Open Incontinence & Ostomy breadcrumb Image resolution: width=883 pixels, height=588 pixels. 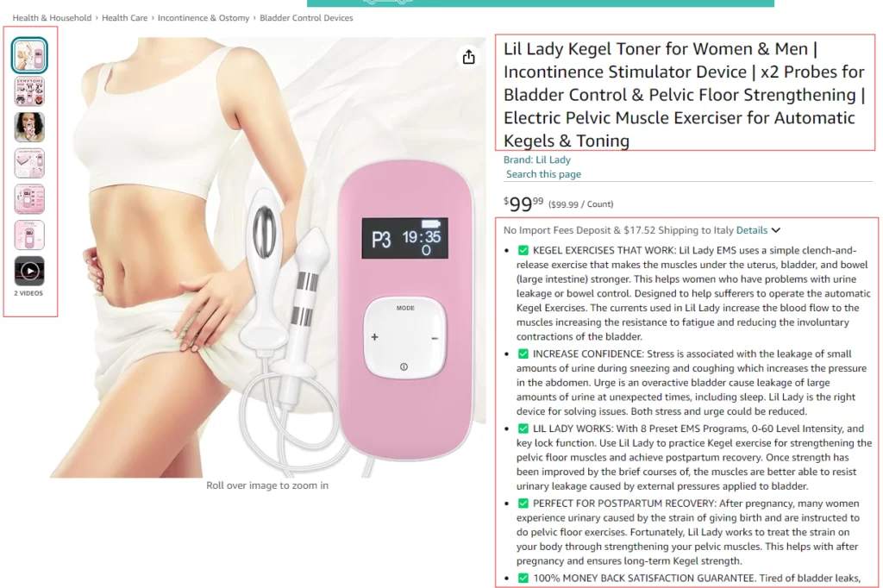click(x=204, y=18)
